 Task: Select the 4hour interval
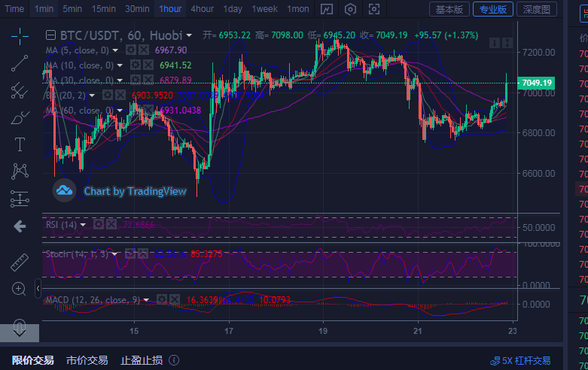pyautogui.click(x=202, y=8)
